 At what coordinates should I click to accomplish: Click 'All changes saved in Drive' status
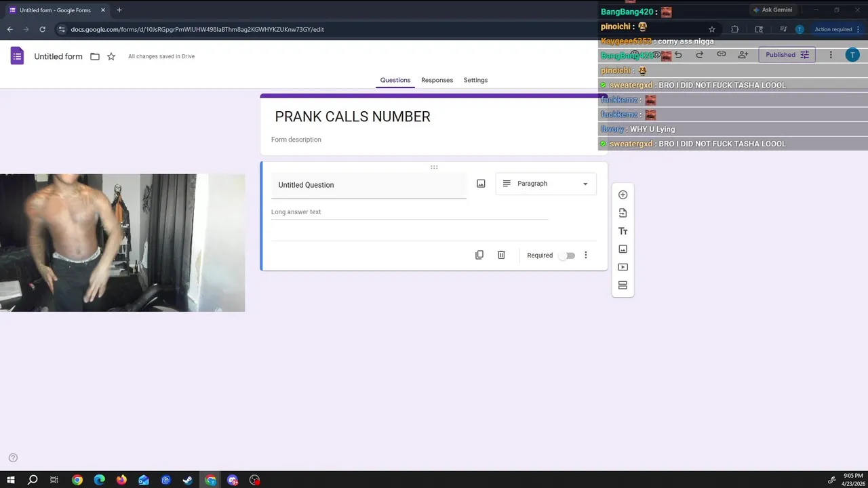(x=161, y=56)
